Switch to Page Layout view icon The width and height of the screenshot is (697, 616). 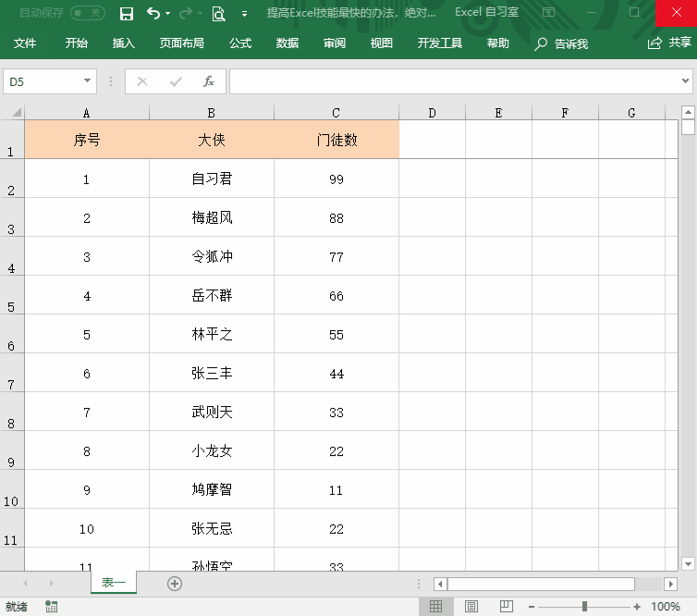tap(471, 607)
